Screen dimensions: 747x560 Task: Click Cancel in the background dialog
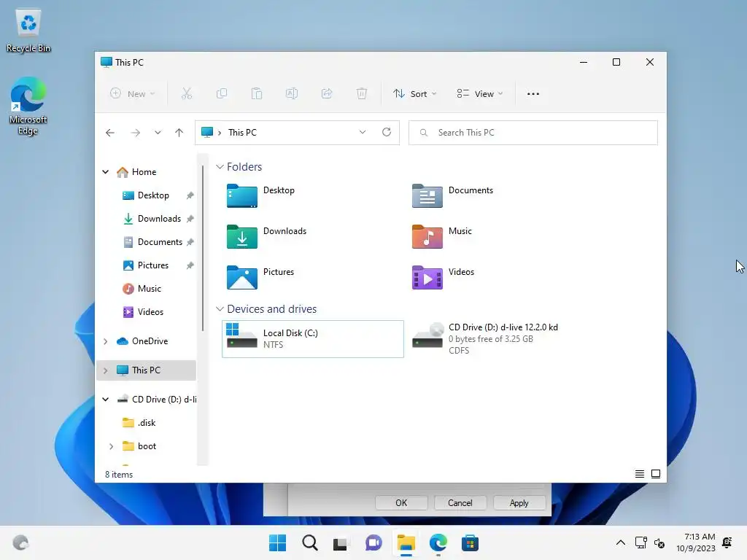pos(460,503)
